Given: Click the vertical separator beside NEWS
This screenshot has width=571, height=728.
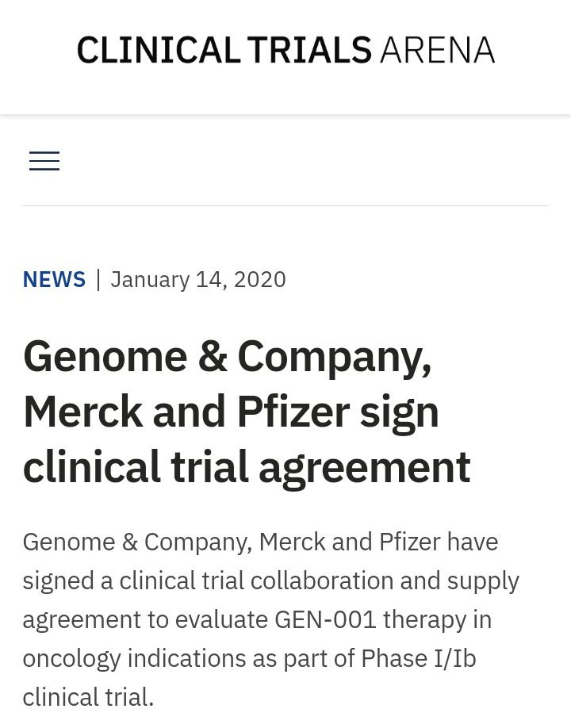Looking at the screenshot, I should pyautogui.click(x=98, y=279).
